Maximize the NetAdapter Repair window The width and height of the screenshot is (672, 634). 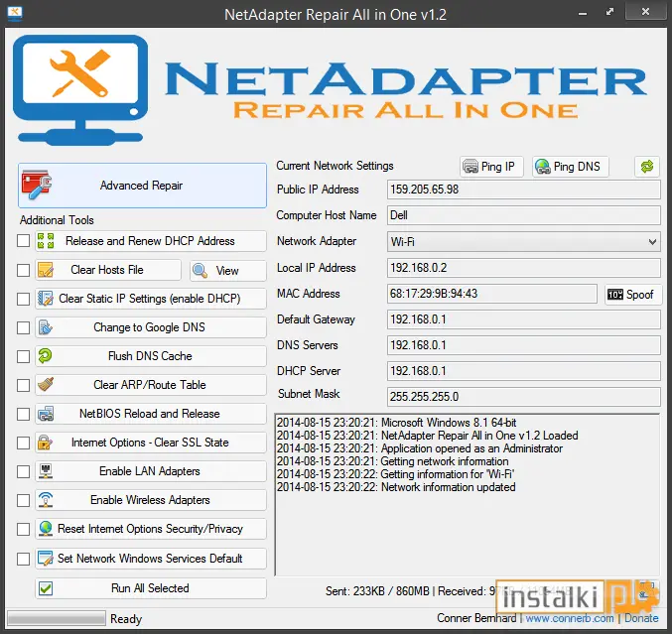click(x=609, y=13)
